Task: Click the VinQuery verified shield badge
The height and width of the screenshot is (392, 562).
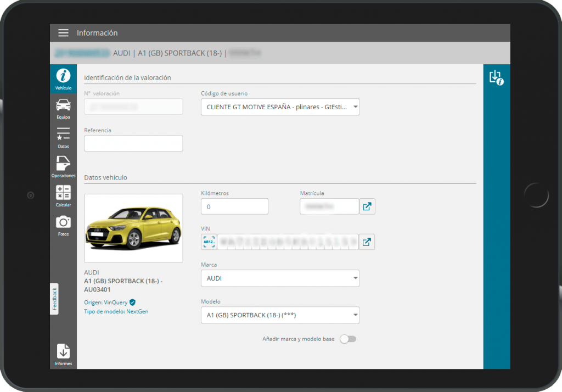Action: [133, 303]
